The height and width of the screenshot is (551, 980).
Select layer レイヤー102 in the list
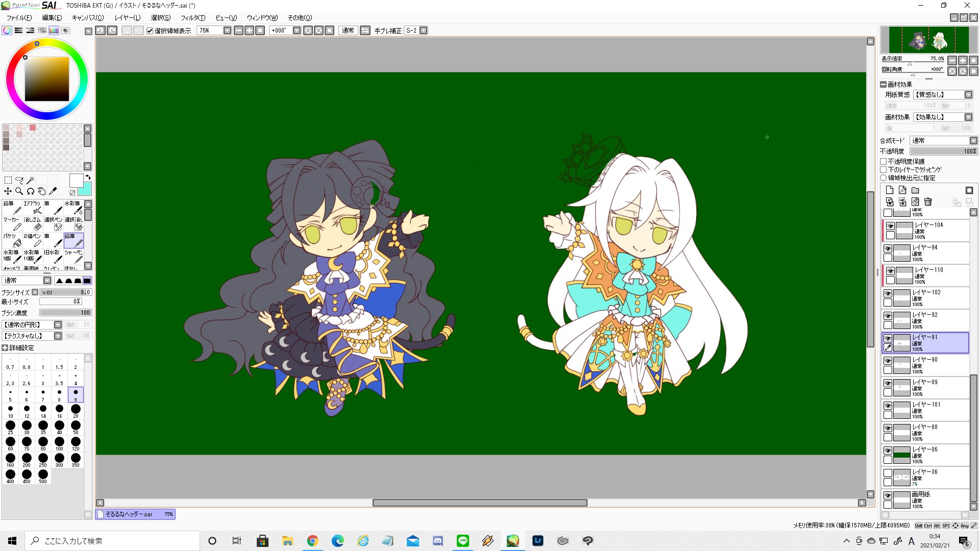click(932, 297)
